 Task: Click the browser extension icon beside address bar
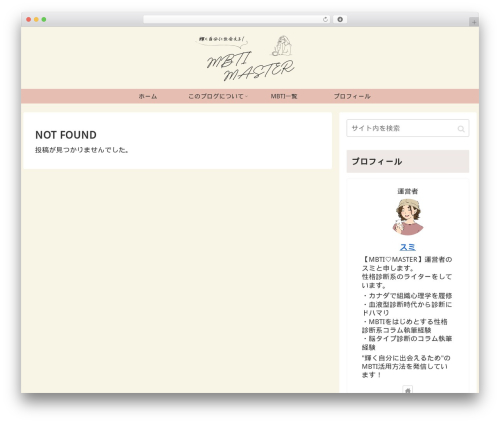click(x=340, y=20)
